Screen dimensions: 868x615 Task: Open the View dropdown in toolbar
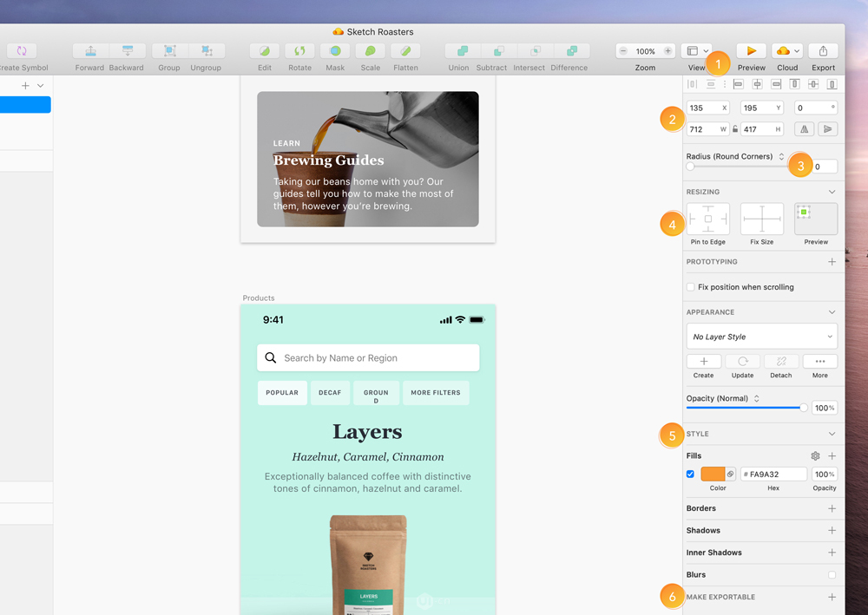(696, 51)
